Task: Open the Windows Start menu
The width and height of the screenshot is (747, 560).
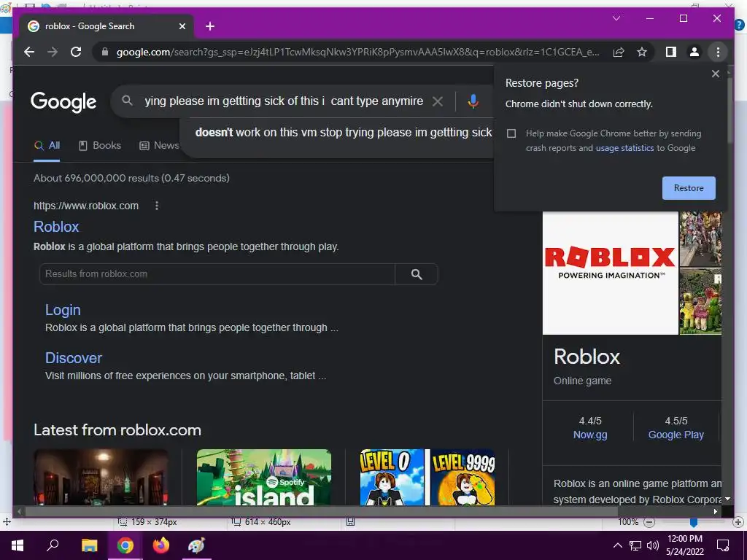Action: 18,545
